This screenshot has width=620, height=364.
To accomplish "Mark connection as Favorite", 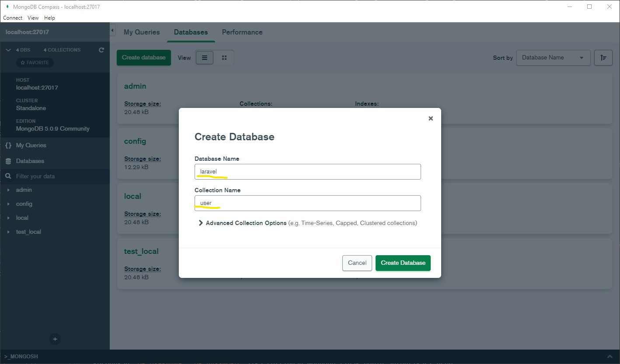I will coord(35,62).
